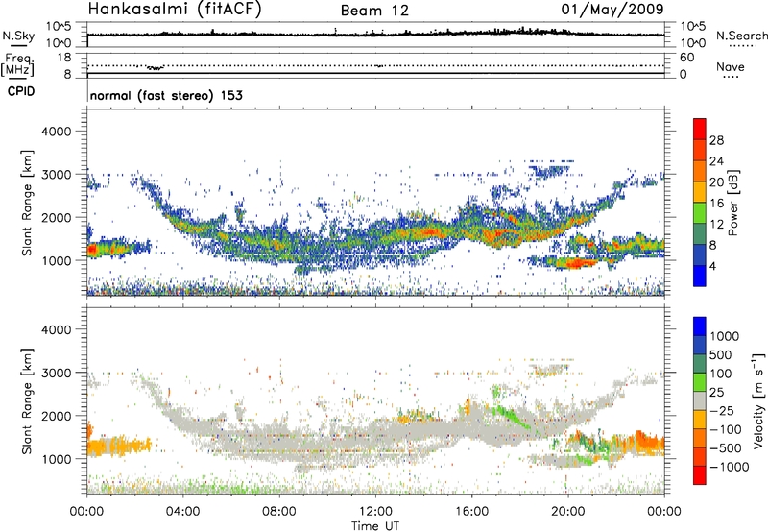Click the 1000 tick on power panel
Viewport: 768px width, 532px height.
pyautogui.click(x=57, y=260)
